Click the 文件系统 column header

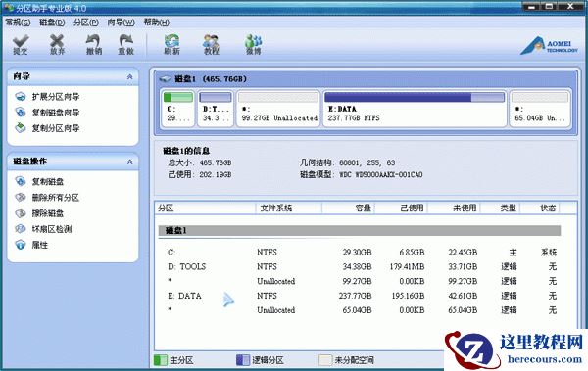[x=288, y=208]
